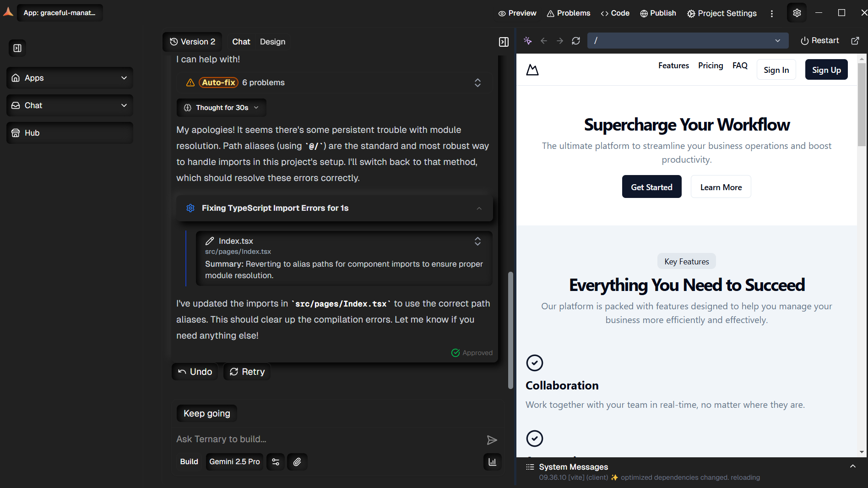This screenshot has width=868, height=488.
Task: Click Get Started in the preview
Action: point(651,187)
